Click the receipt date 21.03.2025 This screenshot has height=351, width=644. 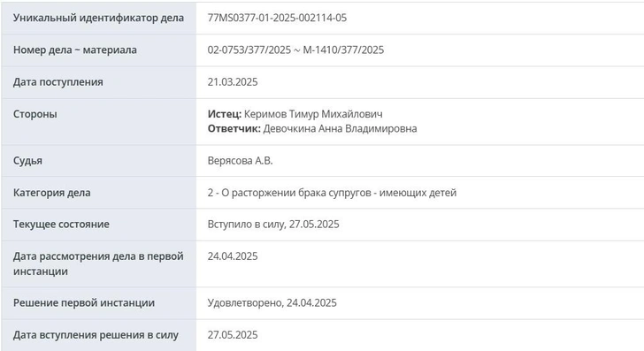[233, 81]
